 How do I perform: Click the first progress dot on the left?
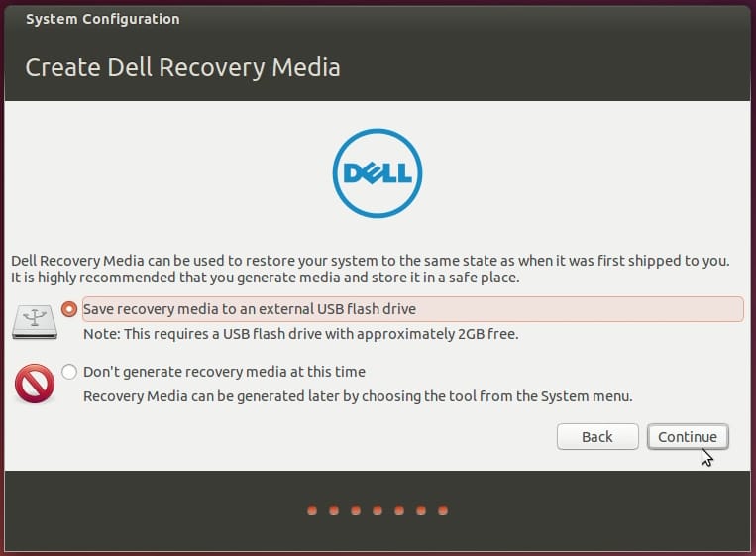(x=312, y=511)
